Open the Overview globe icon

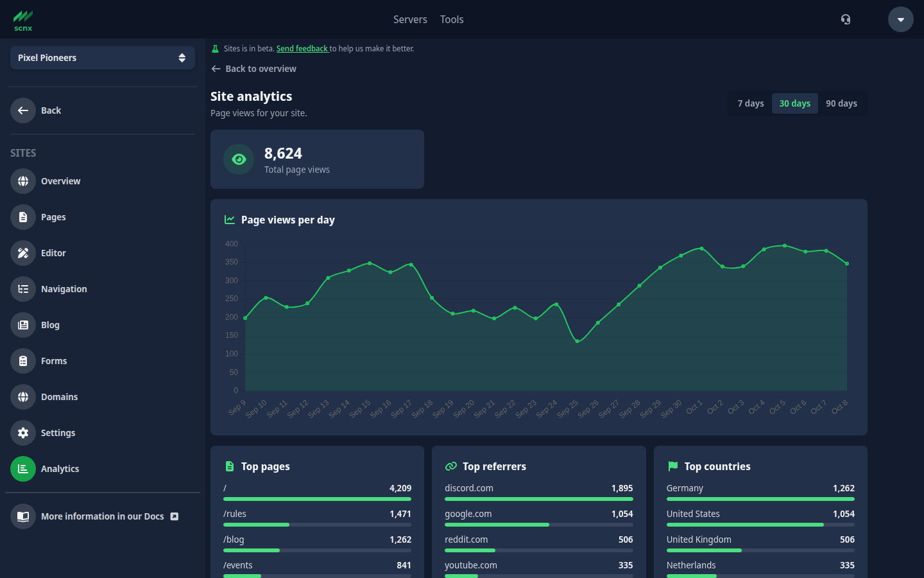23,181
